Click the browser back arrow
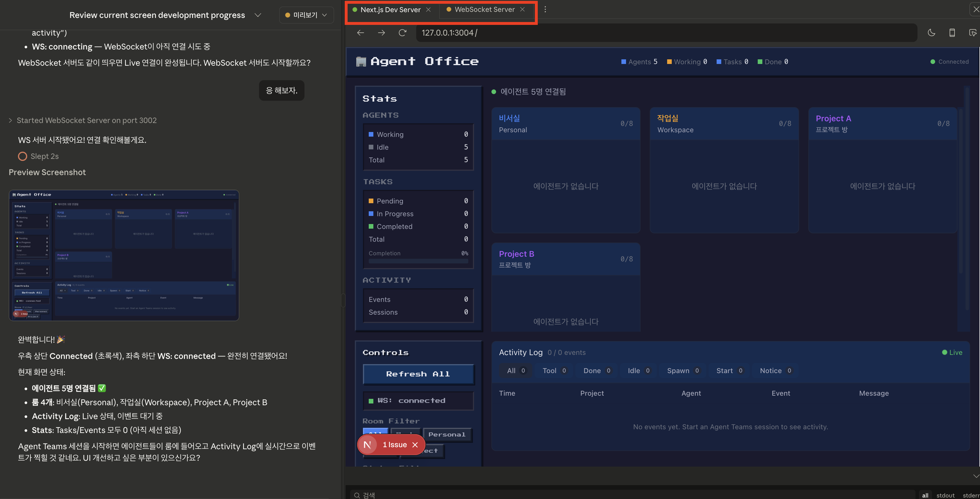The height and width of the screenshot is (499, 980). pos(360,33)
